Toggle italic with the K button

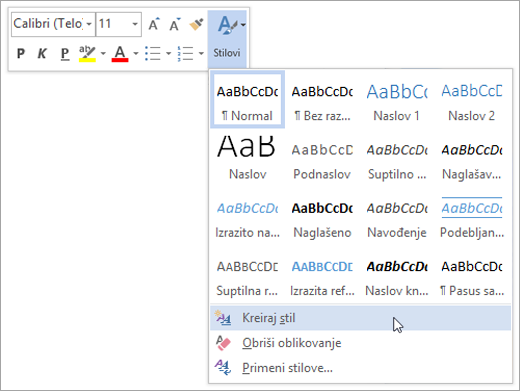coord(42,53)
